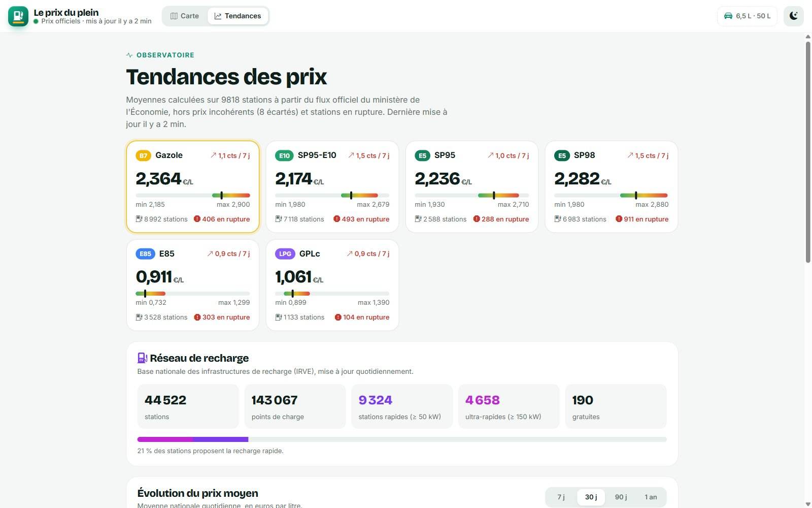Select the 90 j period

(x=621, y=497)
